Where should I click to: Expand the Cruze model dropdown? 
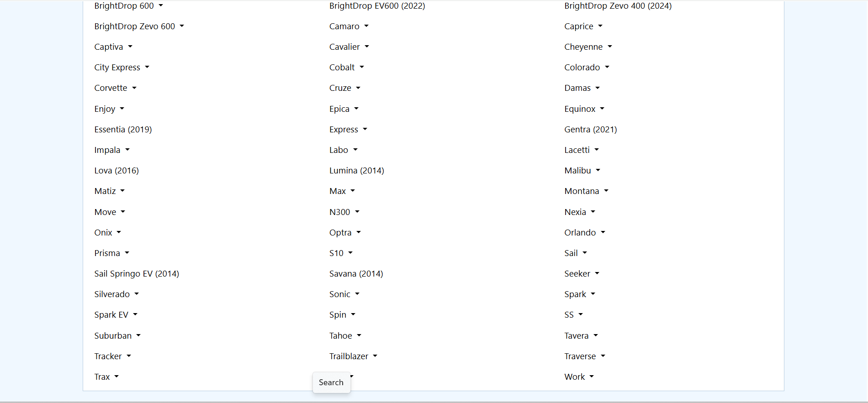tap(344, 88)
